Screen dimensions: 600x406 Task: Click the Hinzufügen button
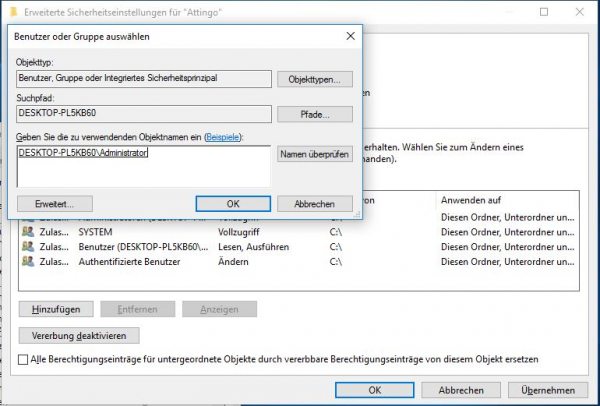[x=56, y=309]
